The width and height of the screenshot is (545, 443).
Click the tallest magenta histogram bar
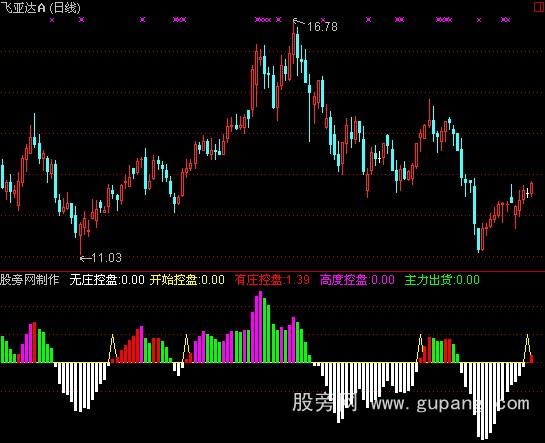tap(260, 327)
